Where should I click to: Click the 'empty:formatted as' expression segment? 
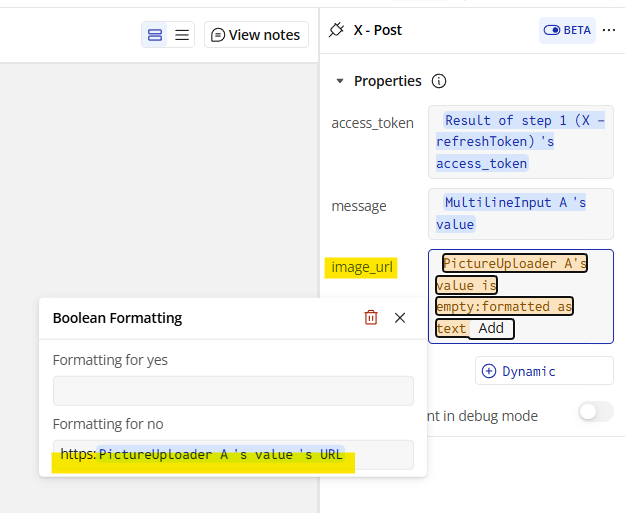(x=504, y=307)
